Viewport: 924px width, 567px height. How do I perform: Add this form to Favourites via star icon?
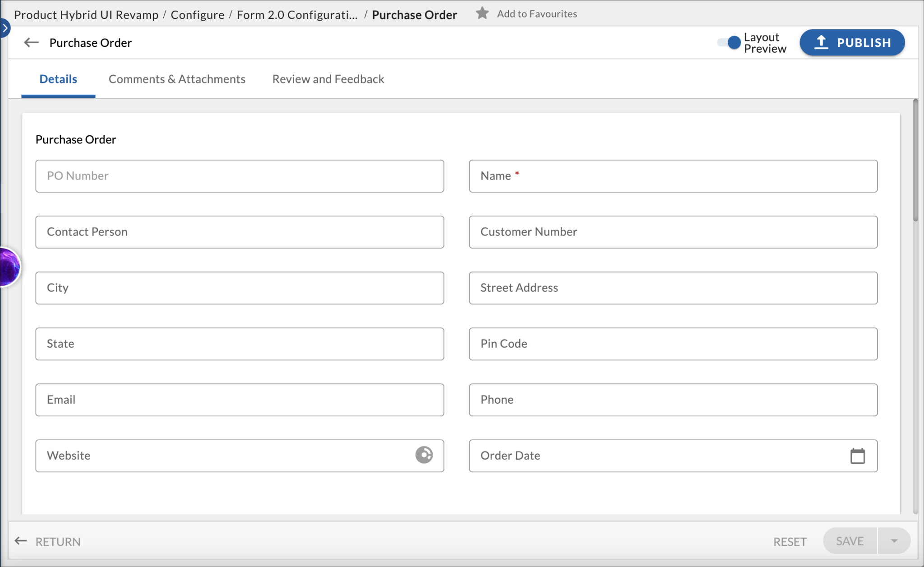(482, 13)
